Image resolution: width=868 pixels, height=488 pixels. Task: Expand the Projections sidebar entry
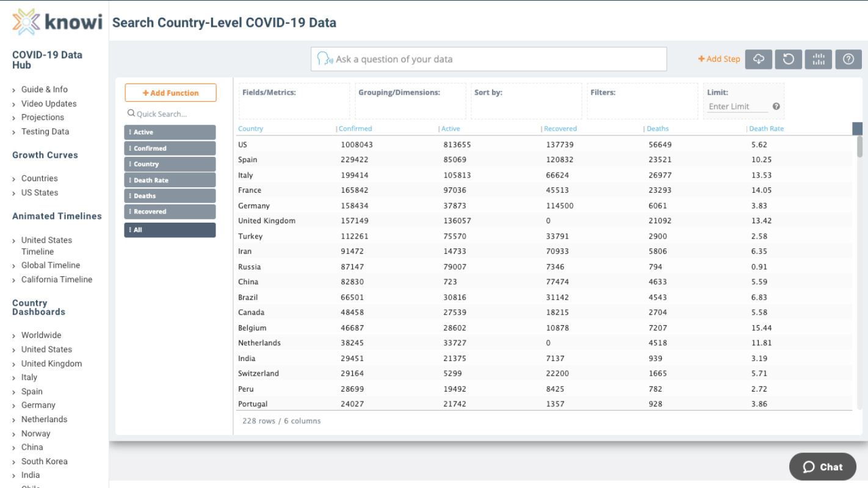pos(42,117)
